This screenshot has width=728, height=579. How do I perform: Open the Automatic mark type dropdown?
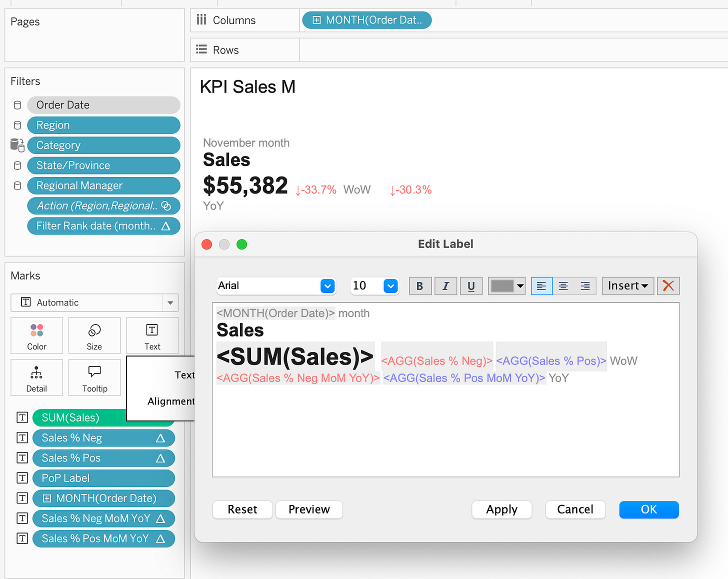94,302
